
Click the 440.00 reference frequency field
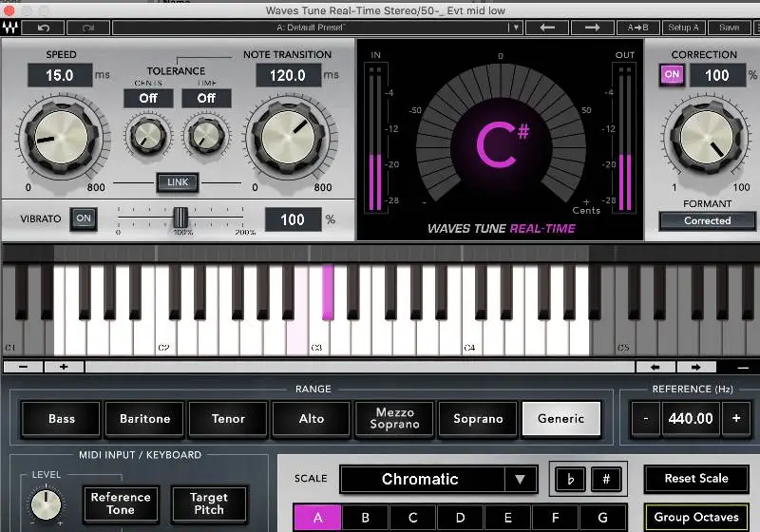[x=691, y=418]
